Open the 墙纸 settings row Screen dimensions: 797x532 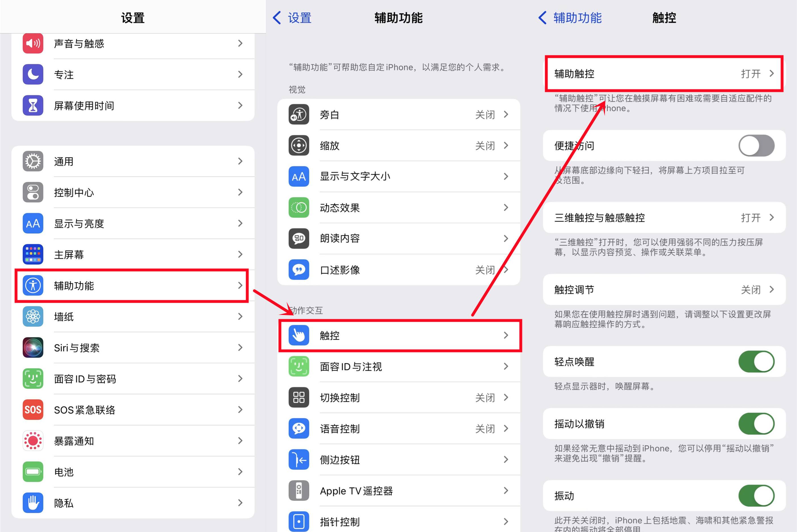133,317
